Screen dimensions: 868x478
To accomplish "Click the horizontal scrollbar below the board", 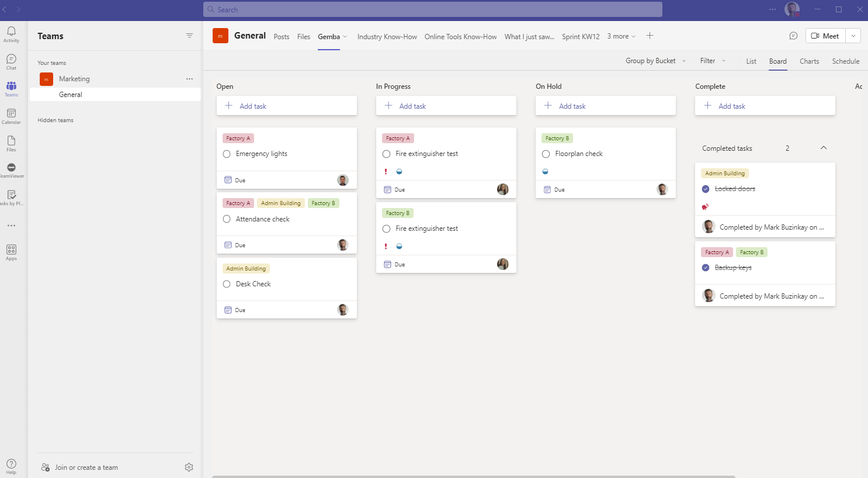I will tap(474, 477).
